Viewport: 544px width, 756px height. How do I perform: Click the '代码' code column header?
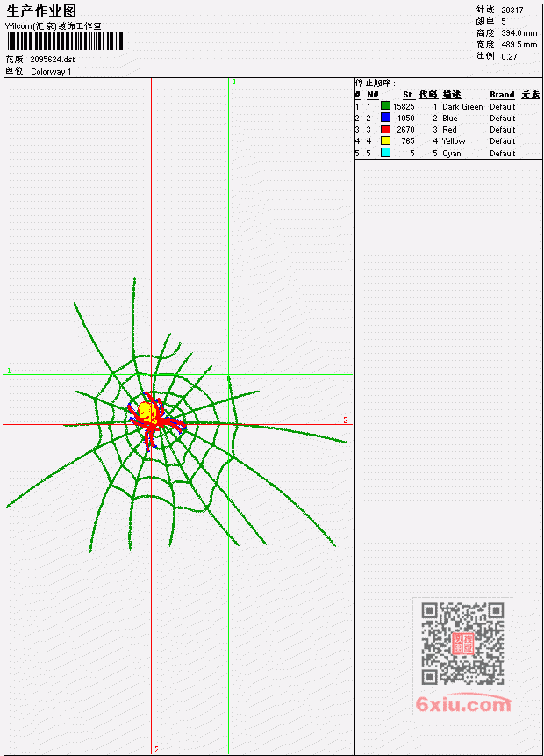coord(428,95)
